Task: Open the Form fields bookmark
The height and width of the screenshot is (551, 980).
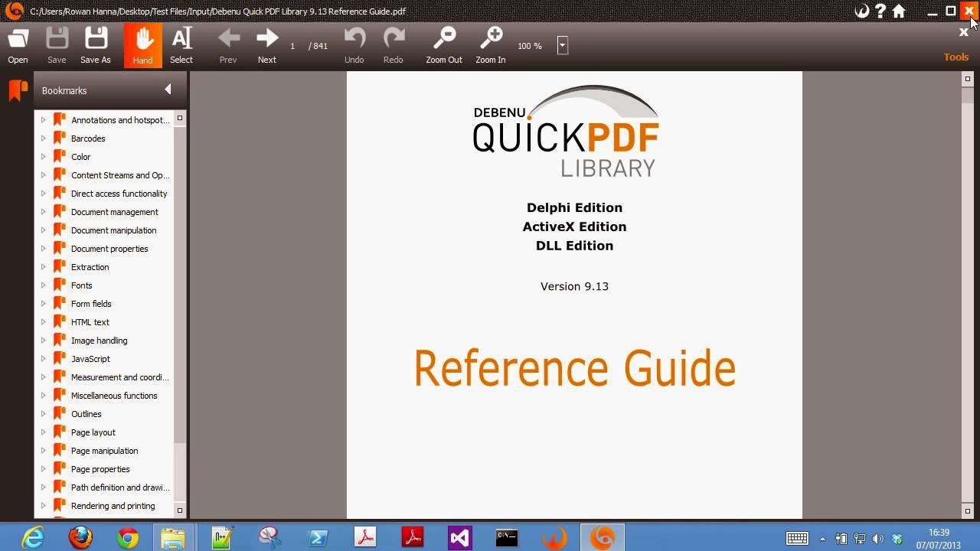Action: [91, 304]
